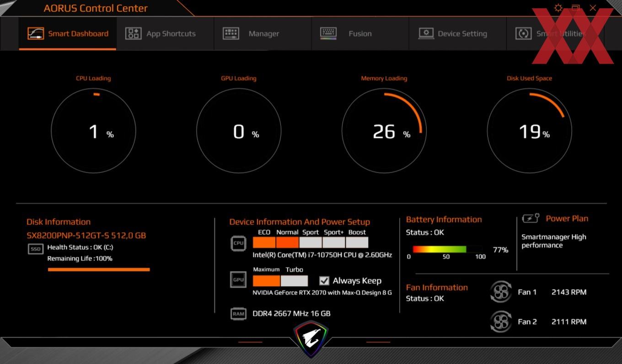
Task: Toggle the Always Keep checkbox
Action: (324, 281)
